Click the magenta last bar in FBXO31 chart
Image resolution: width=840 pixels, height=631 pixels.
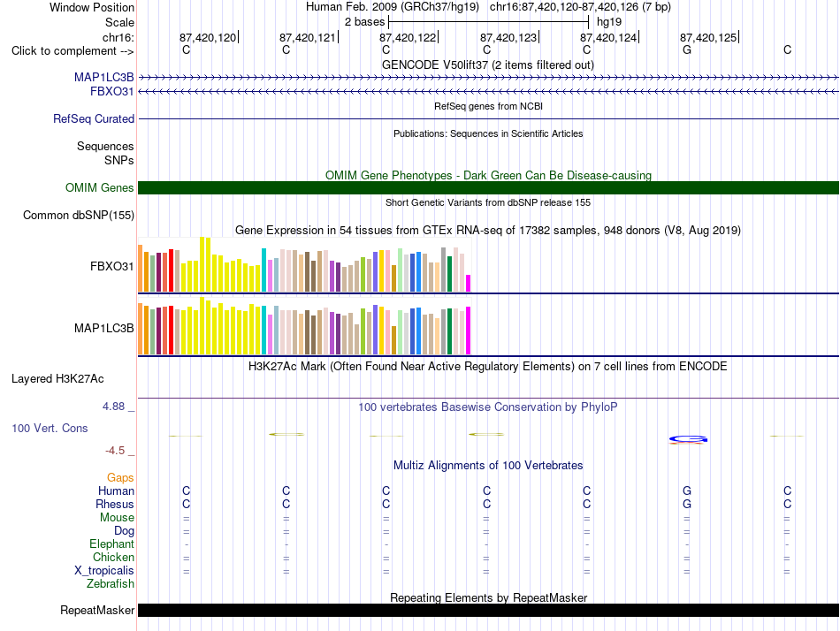pyautogui.click(x=469, y=284)
